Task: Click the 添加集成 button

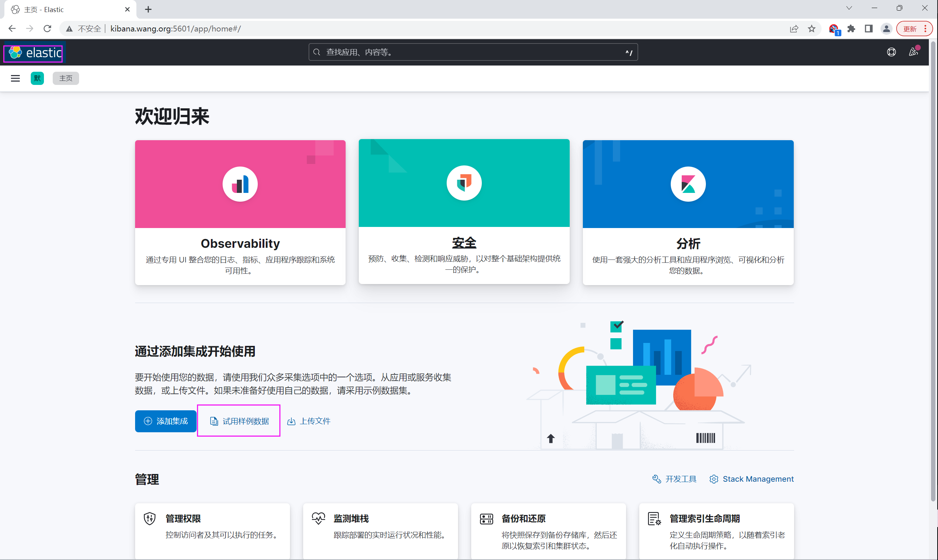Action: (x=166, y=421)
